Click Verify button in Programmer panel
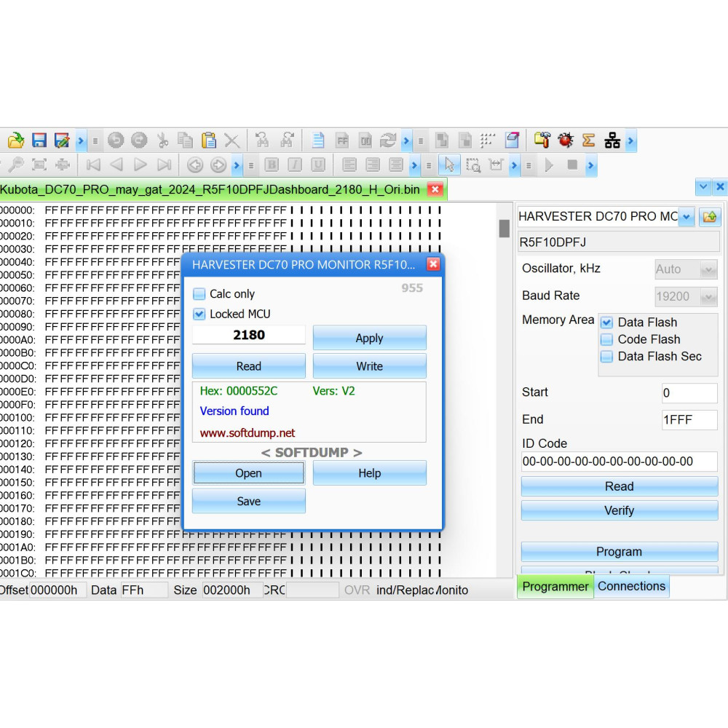This screenshot has height=728, width=728. tap(620, 510)
